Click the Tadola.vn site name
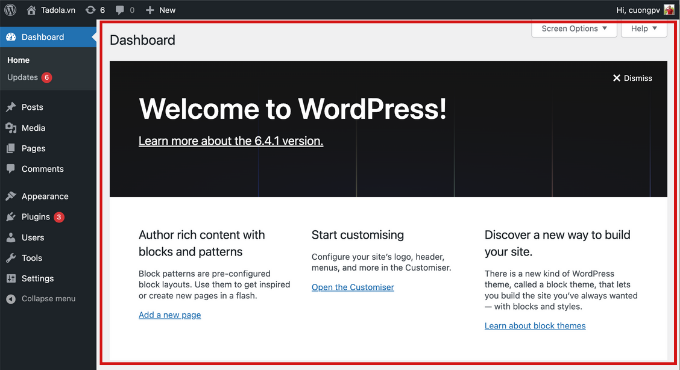680x370 pixels. click(x=58, y=10)
